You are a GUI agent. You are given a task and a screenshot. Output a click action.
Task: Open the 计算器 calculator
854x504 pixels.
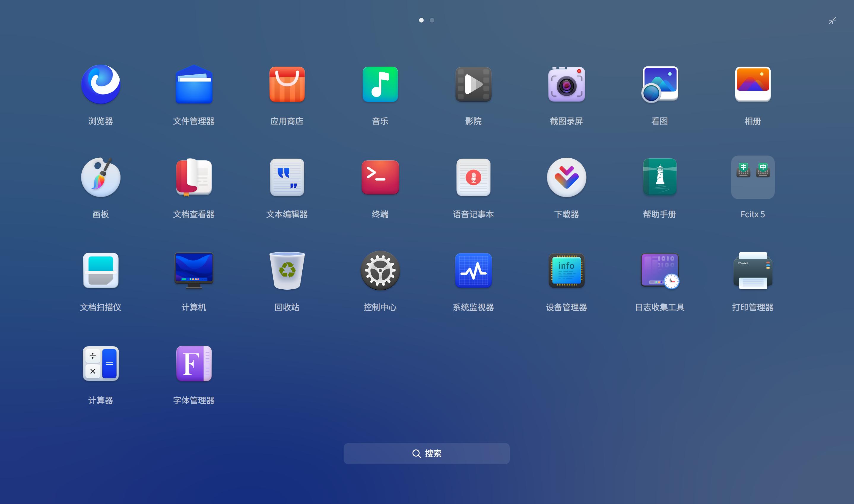tap(101, 363)
